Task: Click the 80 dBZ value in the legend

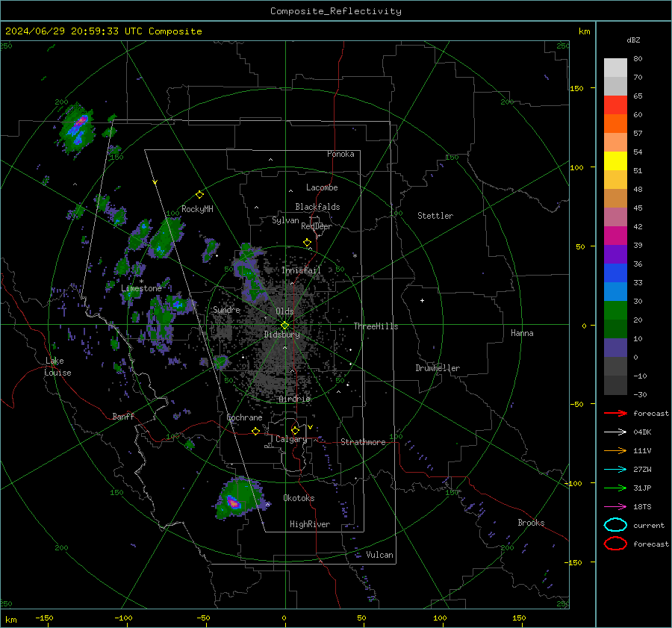Action: pyautogui.click(x=638, y=59)
